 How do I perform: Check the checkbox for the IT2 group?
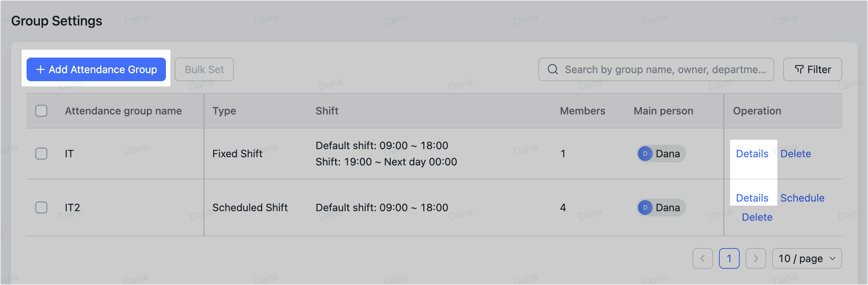41,207
